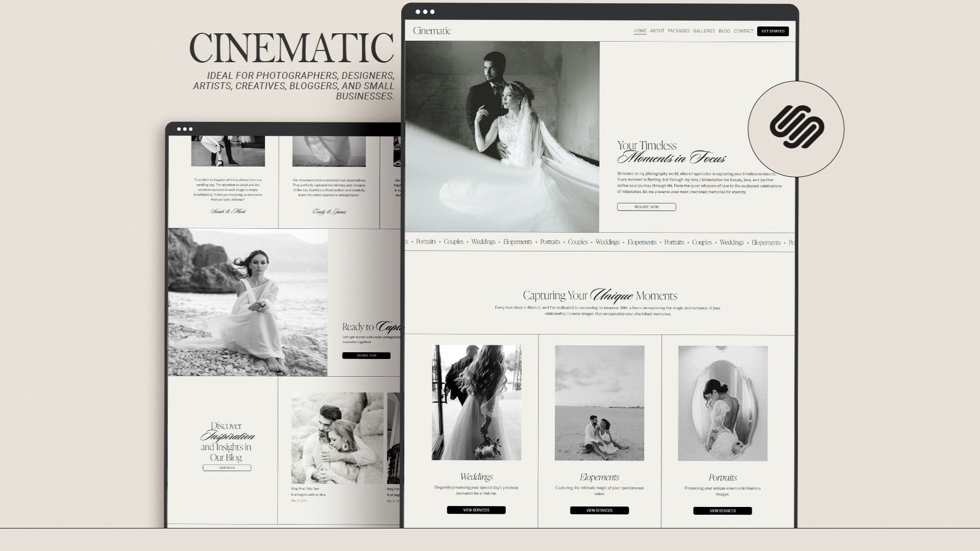Click window dots on the left browser frame
The width and height of the screenshot is (980, 551).
185,129
